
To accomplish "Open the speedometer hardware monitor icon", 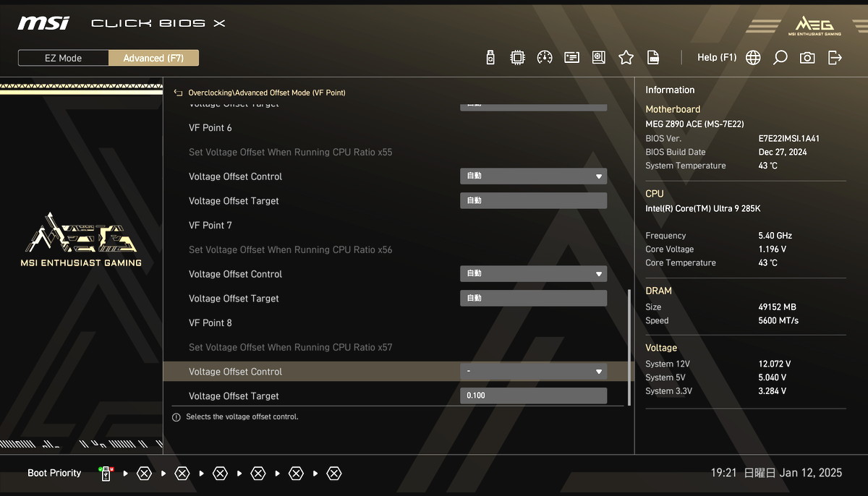I will [x=545, y=58].
